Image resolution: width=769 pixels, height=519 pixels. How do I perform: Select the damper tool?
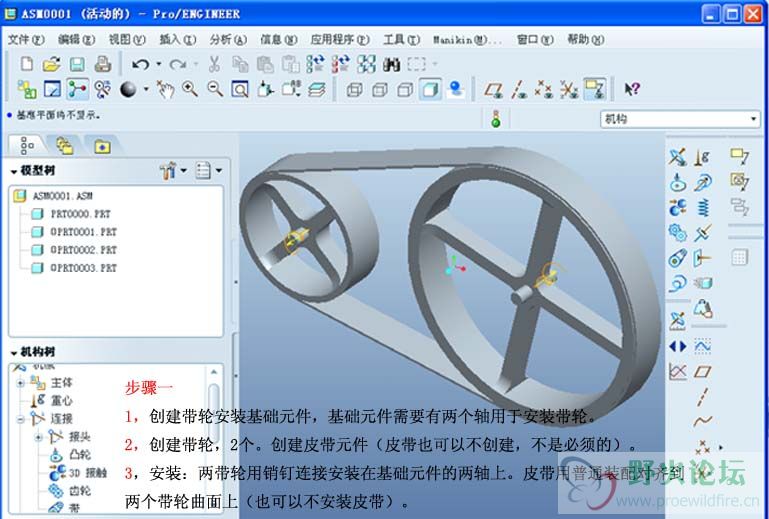coord(702,233)
